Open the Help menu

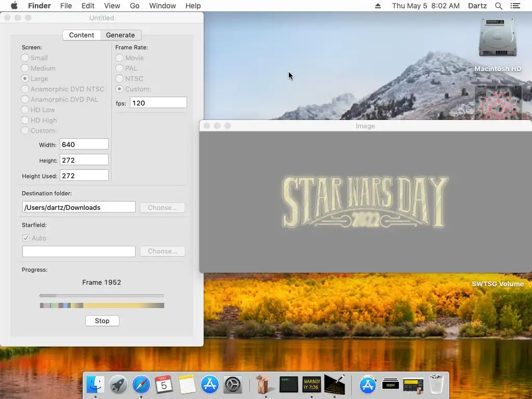click(193, 6)
